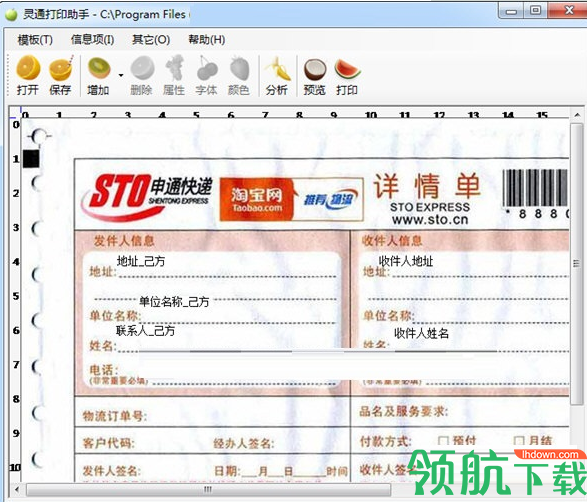This screenshot has width=587, height=502.
Task: Click the Taobao.com logo on the waybill
Action: click(257, 199)
